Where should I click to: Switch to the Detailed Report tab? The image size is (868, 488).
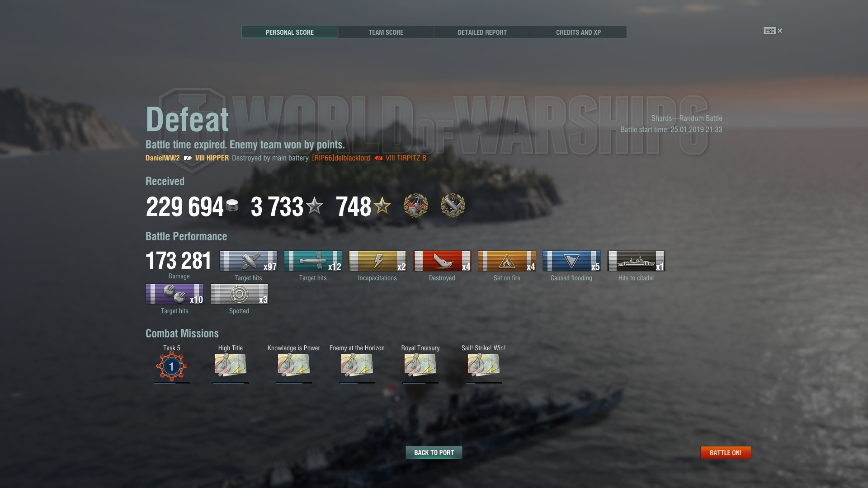tap(482, 33)
